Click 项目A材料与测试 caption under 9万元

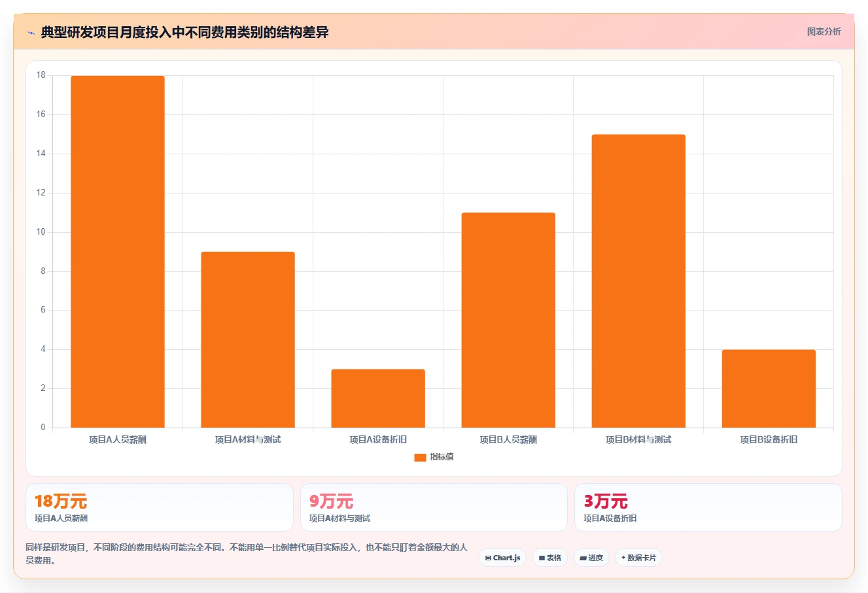339,518
